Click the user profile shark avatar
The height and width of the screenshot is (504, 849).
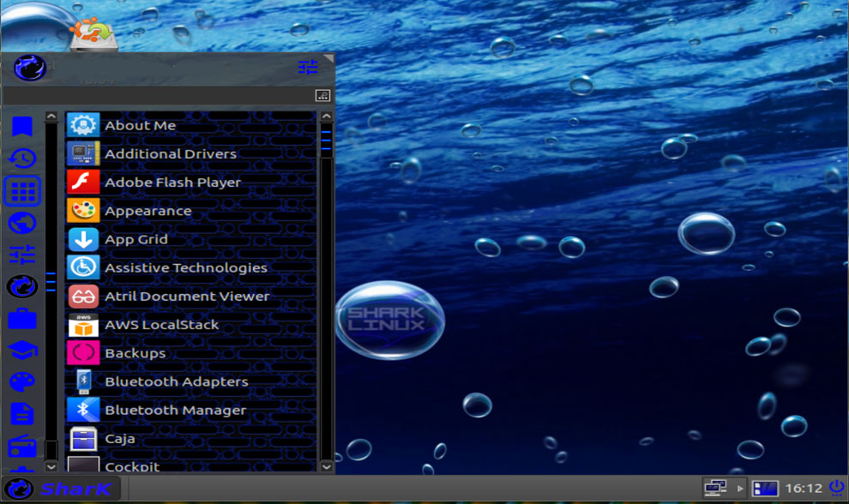click(30, 68)
